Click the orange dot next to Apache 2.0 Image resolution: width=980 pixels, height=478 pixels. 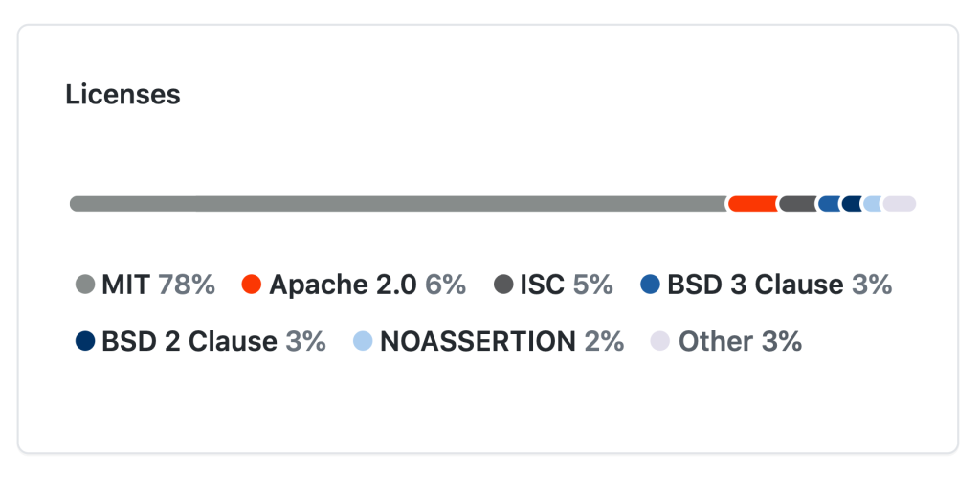point(252,285)
